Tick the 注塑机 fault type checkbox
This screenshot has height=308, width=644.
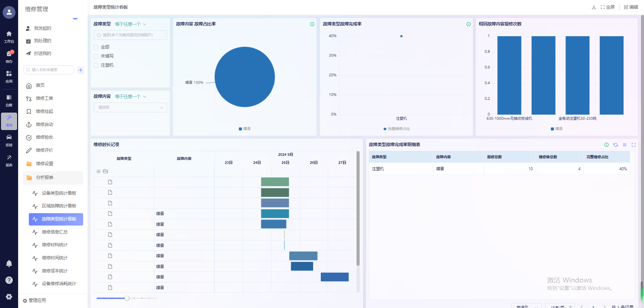[x=96, y=65]
